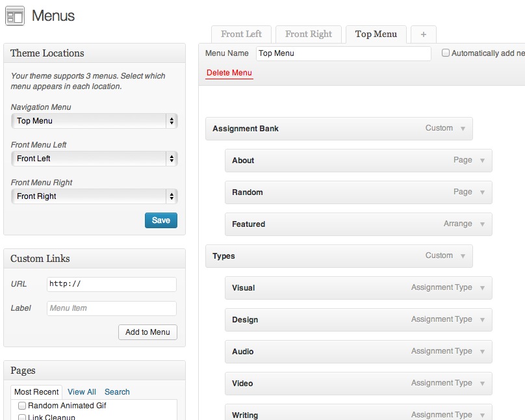Screen dimensions: 525x420
Task: Open the Navigation Menu dropdown
Action: point(94,121)
